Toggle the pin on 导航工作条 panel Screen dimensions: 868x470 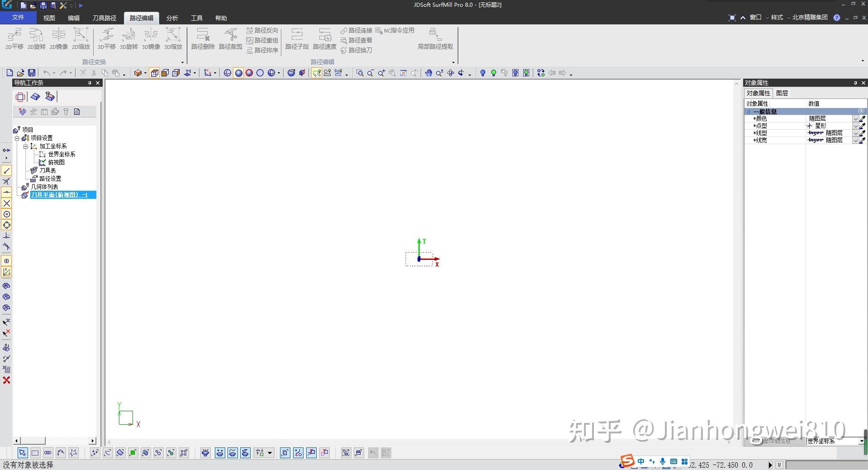point(90,83)
